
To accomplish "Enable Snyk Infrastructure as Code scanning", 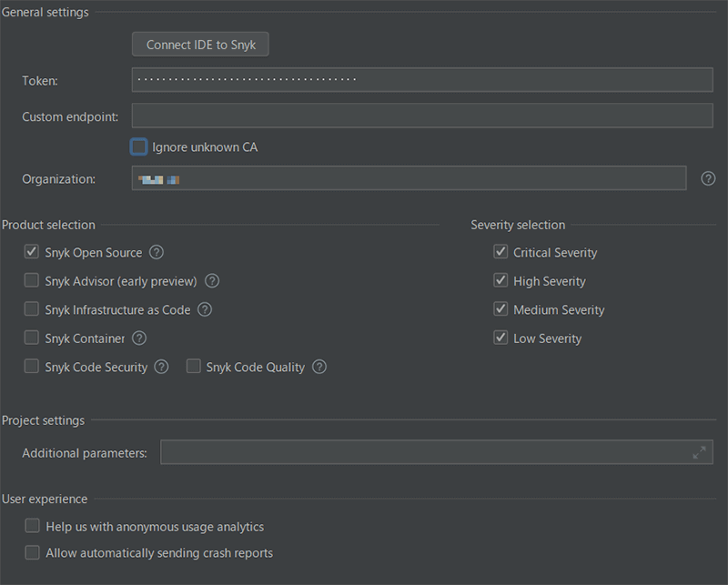I will click(x=32, y=308).
